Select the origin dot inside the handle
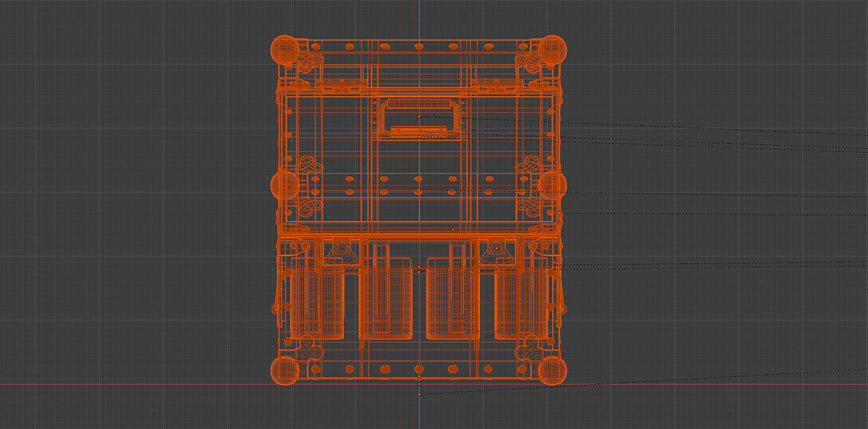Image resolution: width=868 pixels, height=429 pixels. (x=419, y=116)
